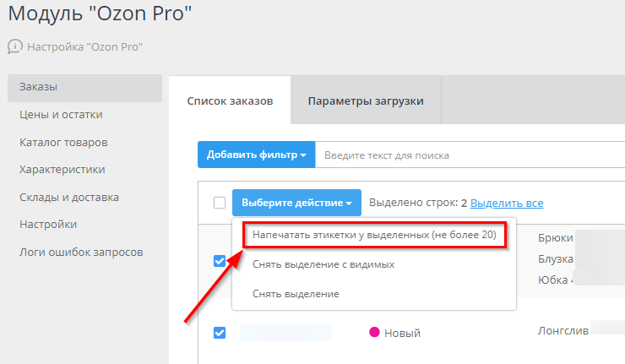Viewport: 625px width, 364px height.
Task: Click the pink status dot next to Новый
Action: click(374, 332)
